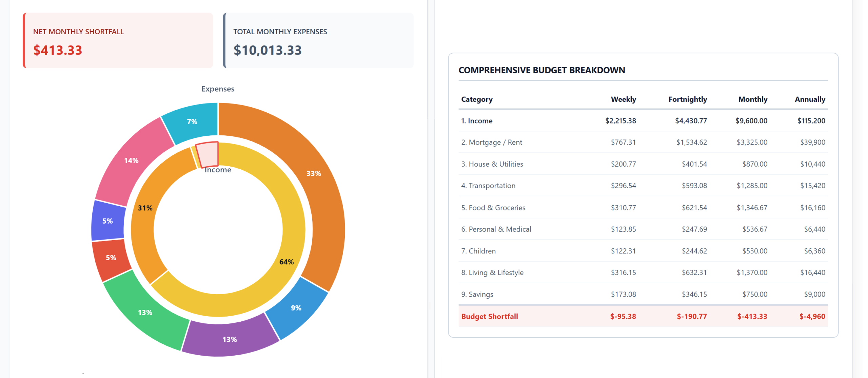868x378 pixels.
Task: Click Mortgage monthly value $3,325.00
Action: tap(752, 143)
